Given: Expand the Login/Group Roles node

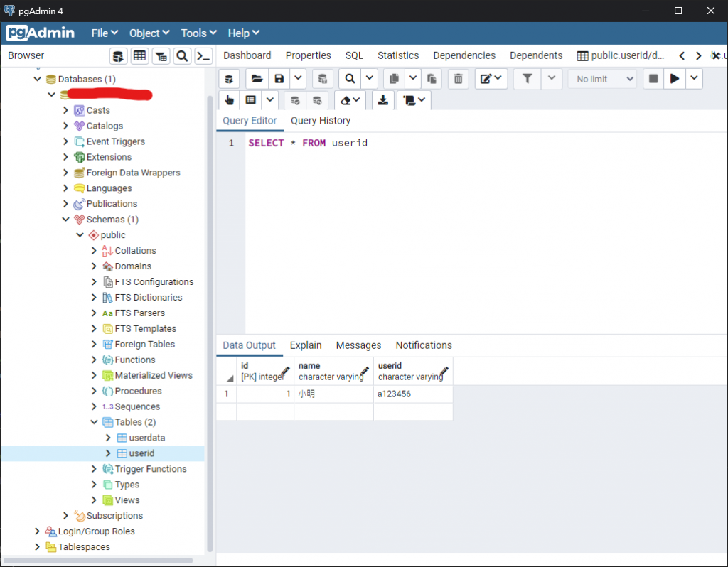Looking at the screenshot, I should pyautogui.click(x=37, y=531).
